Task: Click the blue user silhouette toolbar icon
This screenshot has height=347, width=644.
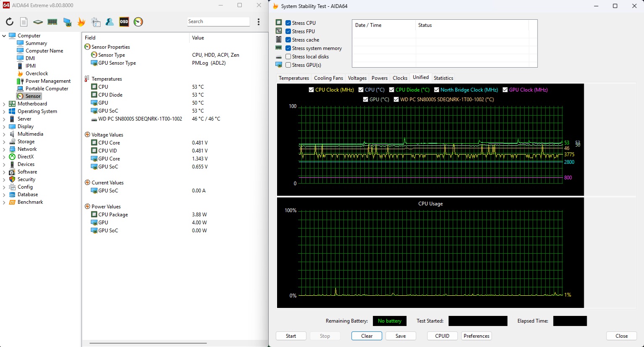Action: [110, 22]
